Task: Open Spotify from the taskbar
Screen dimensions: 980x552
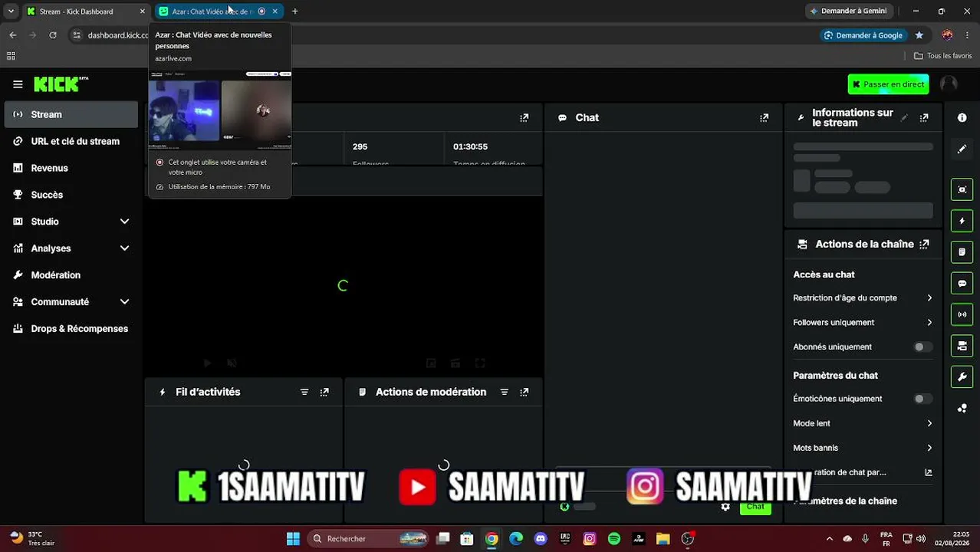Action: click(614, 539)
